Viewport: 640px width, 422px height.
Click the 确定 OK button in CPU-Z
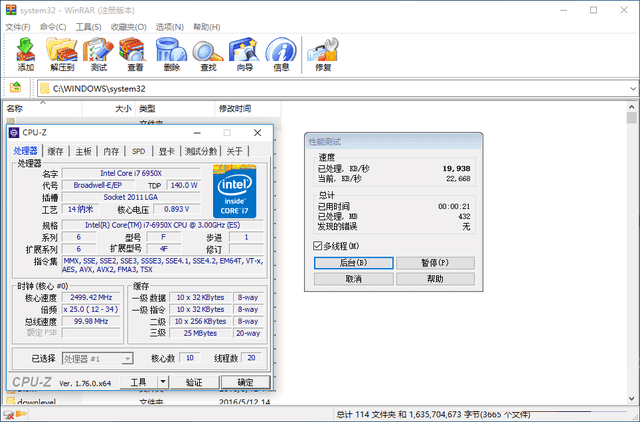[x=245, y=382]
